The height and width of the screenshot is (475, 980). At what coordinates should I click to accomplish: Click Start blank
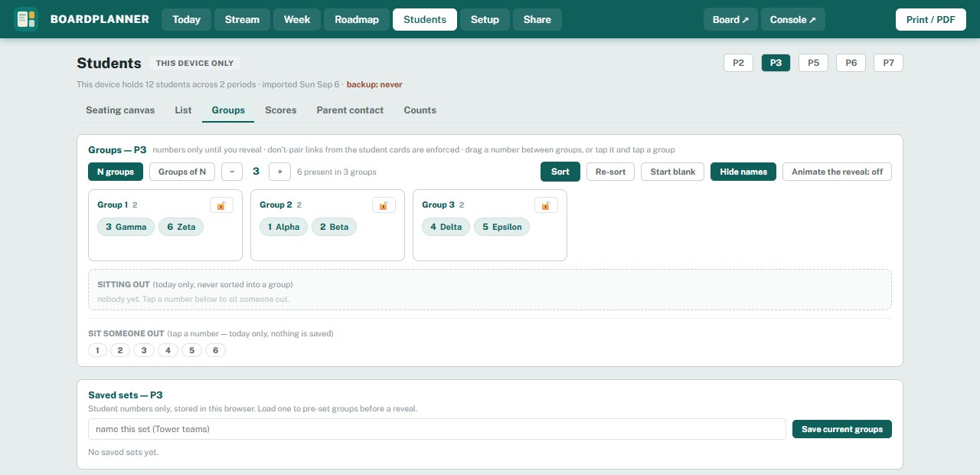click(x=672, y=172)
